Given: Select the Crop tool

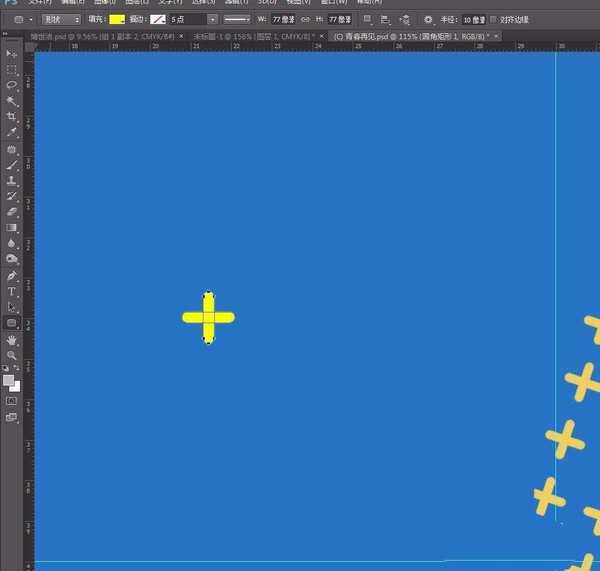Looking at the screenshot, I should point(11,116).
